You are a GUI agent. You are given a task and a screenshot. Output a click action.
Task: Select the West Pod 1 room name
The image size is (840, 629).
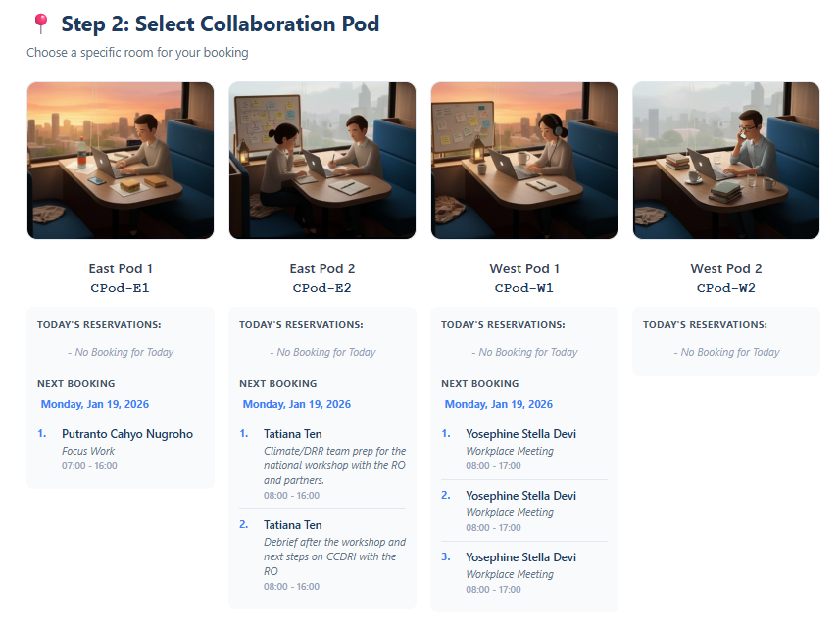pos(523,267)
